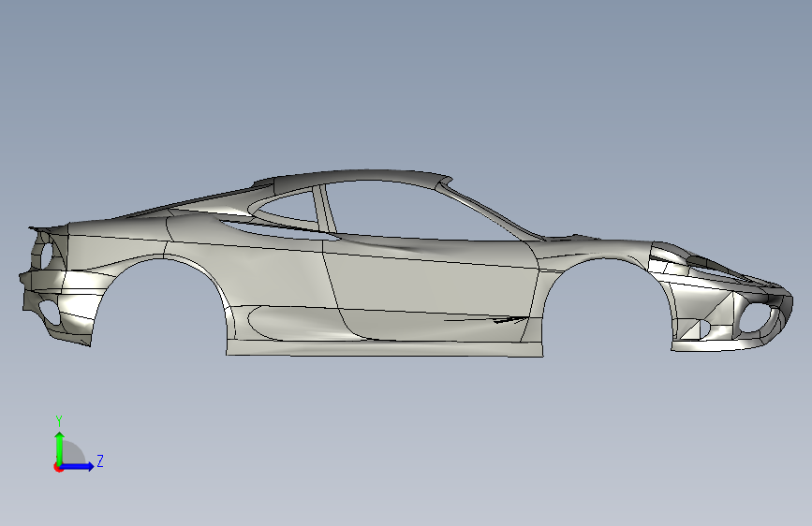Click the red origin point of triad
Screen dimensions: 812x526
pyautogui.click(x=58, y=467)
